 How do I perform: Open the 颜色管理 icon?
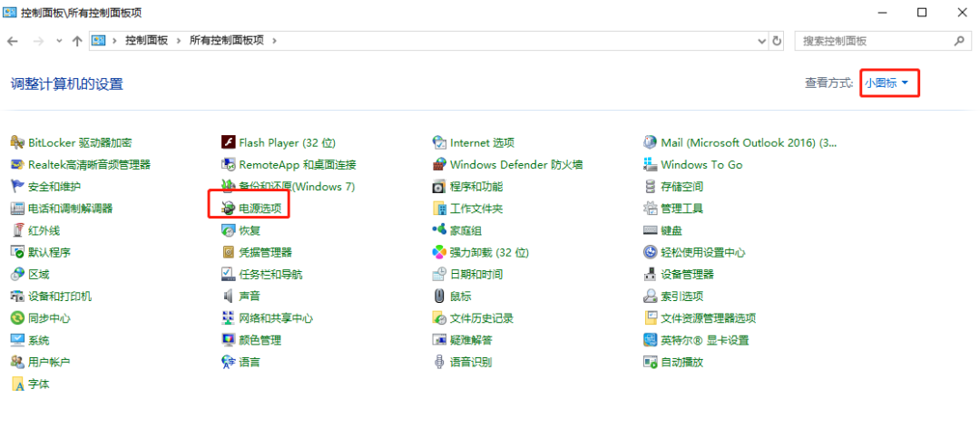[x=228, y=340]
